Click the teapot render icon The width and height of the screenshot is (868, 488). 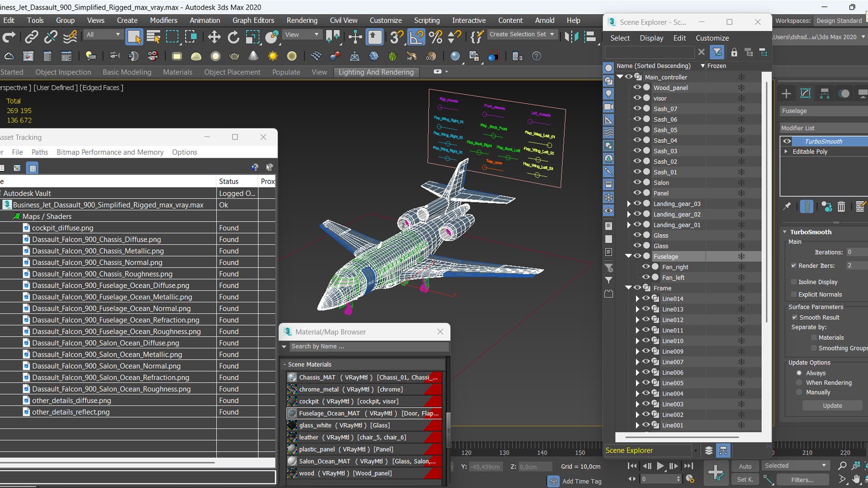234,56
